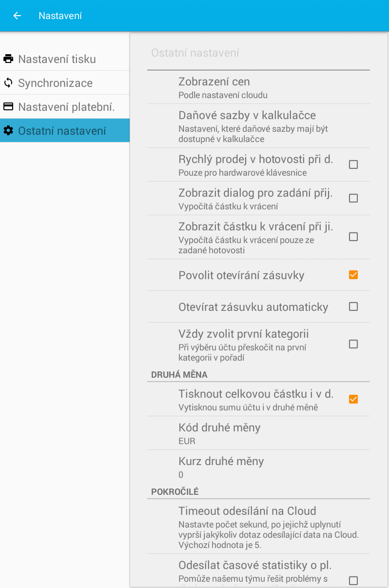Open Timeout odesílání na Cloud setting
This screenshot has height=588, width=389.
coord(258,527)
